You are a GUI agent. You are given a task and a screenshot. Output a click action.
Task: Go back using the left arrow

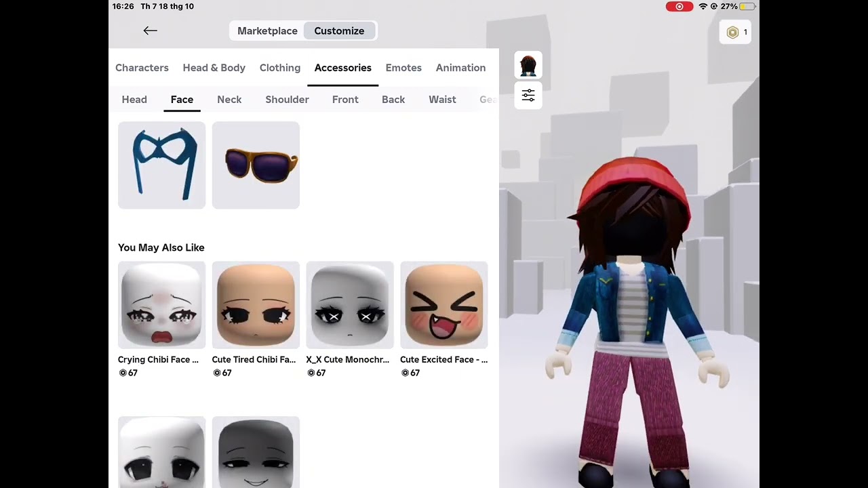point(150,30)
